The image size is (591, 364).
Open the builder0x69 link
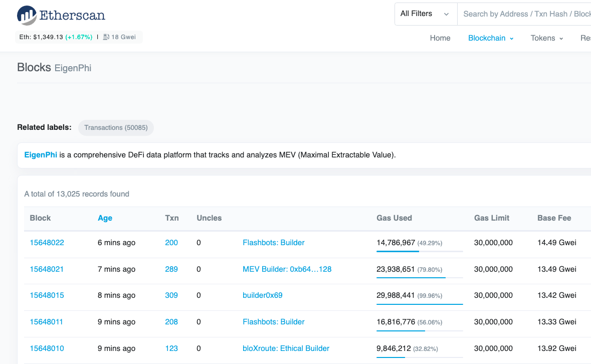[263, 295]
